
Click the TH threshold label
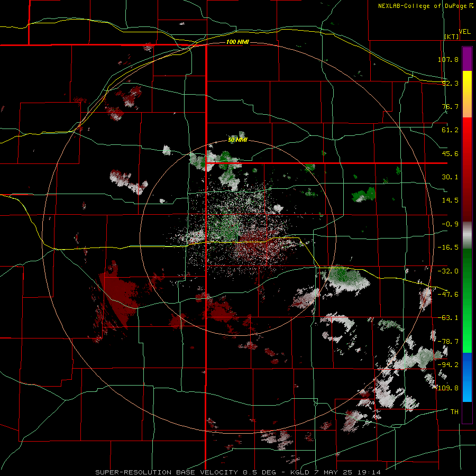(454, 412)
